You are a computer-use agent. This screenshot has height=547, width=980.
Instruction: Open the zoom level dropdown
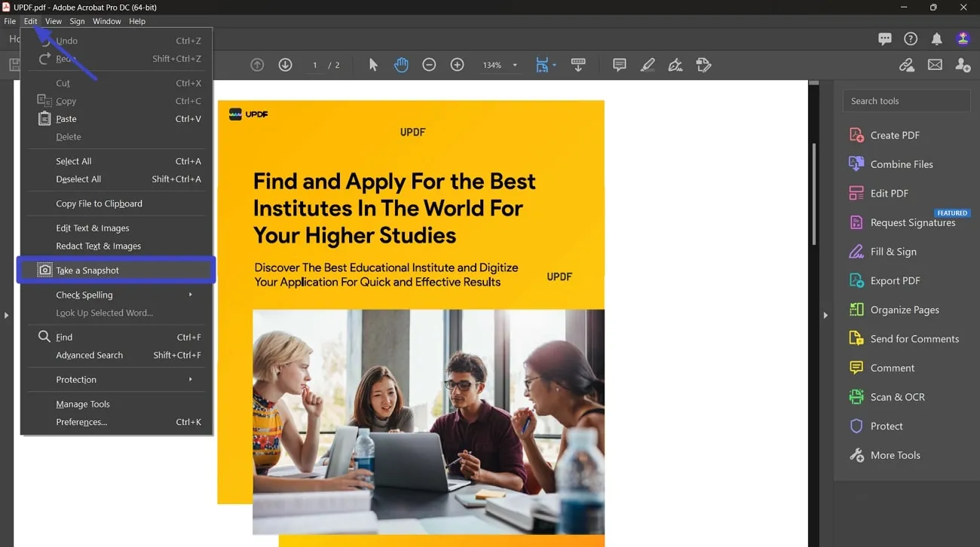514,65
